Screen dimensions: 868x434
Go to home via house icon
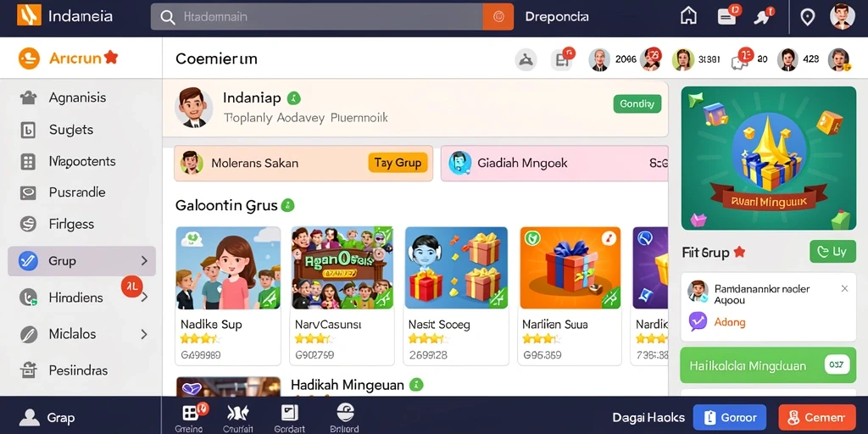[x=688, y=16]
